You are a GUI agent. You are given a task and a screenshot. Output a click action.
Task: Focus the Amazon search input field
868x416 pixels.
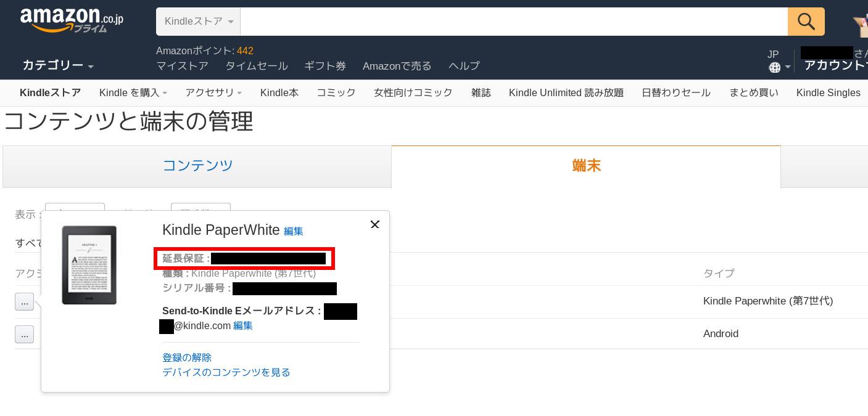(x=514, y=22)
